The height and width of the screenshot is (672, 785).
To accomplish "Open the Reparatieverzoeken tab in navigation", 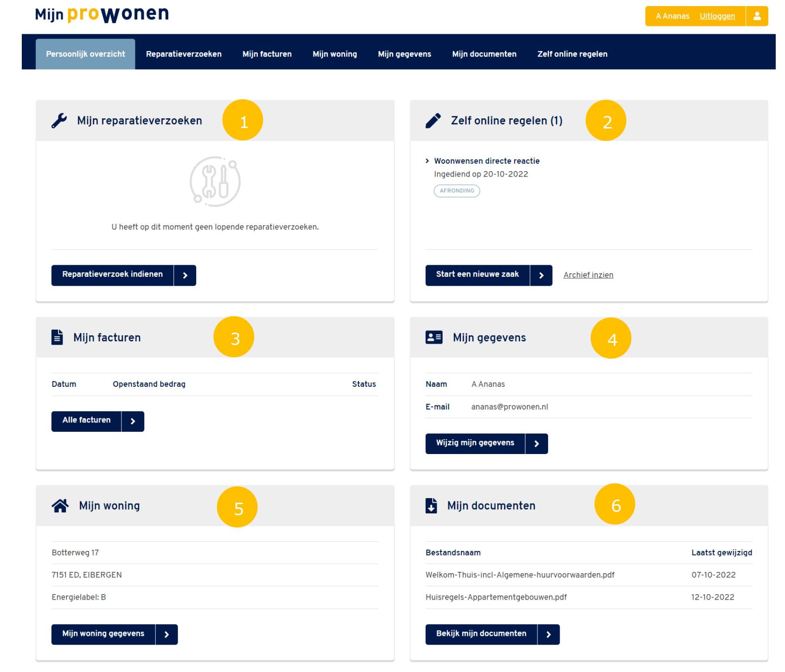I will pyautogui.click(x=184, y=54).
